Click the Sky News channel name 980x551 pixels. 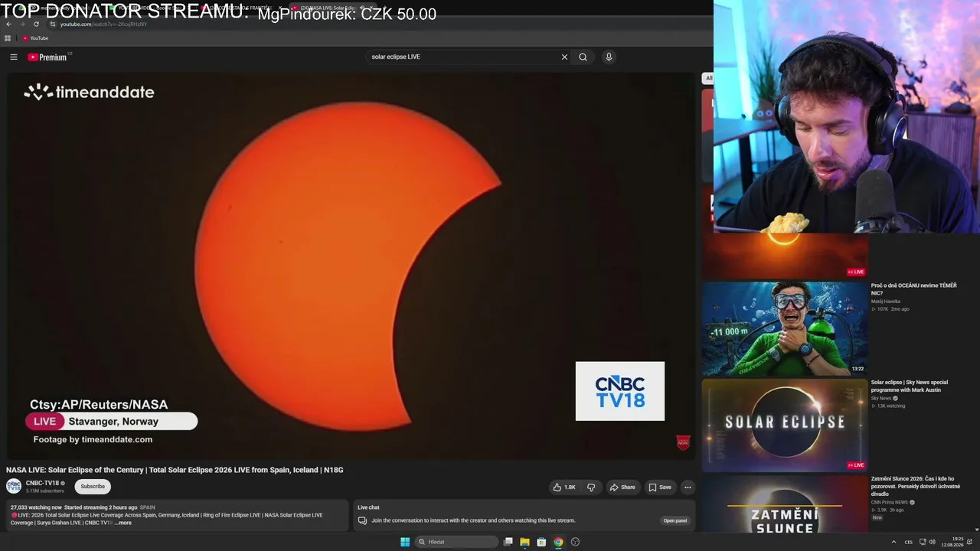click(880, 398)
